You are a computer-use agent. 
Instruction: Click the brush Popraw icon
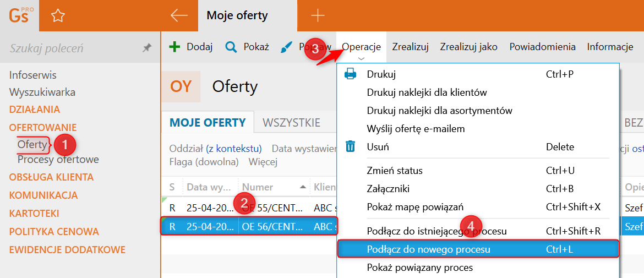pos(285,47)
